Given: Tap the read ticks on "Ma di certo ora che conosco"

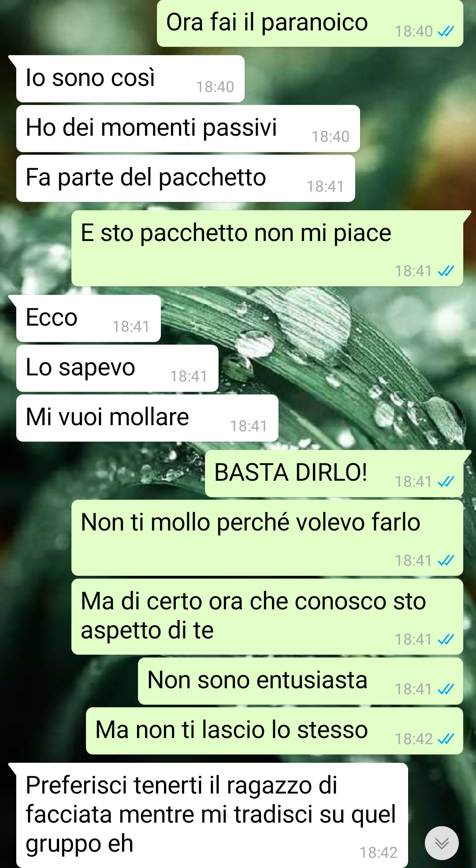Looking at the screenshot, I should pos(446,639).
